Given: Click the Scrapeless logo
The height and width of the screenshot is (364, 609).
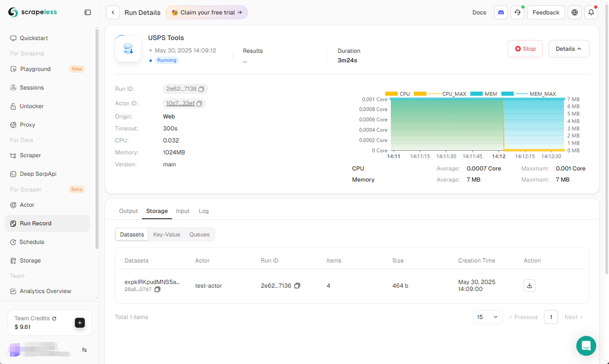Looking at the screenshot, I should point(32,12).
